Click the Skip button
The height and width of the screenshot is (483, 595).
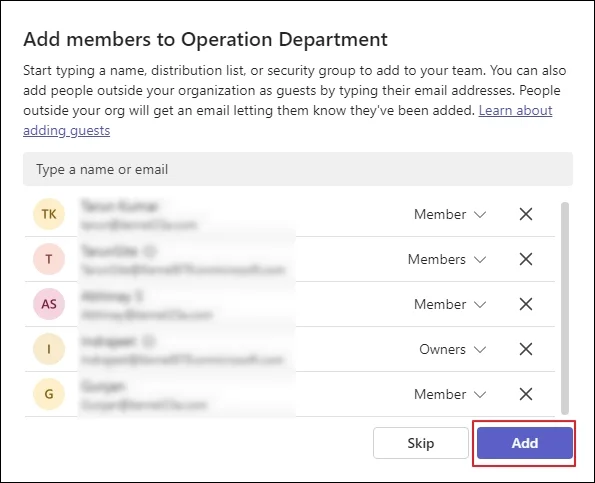click(x=421, y=443)
